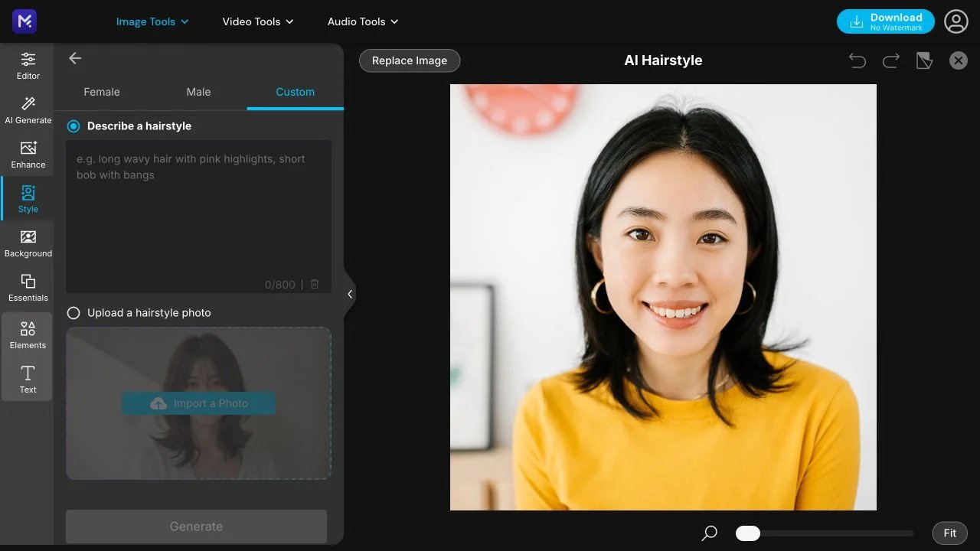This screenshot has height=551, width=980.
Task: Click the app logo in top-left corner
Action: [24, 21]
